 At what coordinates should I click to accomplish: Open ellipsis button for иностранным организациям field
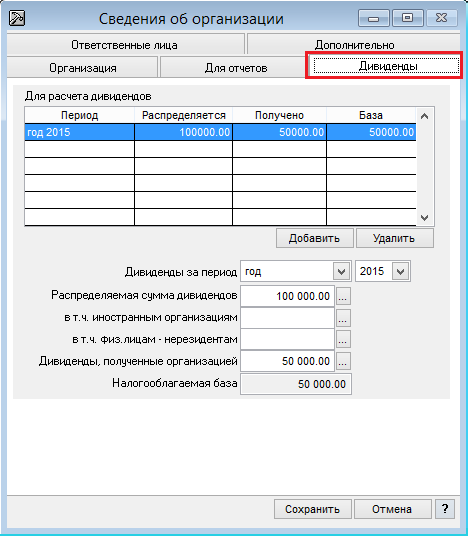click(343, 318)
